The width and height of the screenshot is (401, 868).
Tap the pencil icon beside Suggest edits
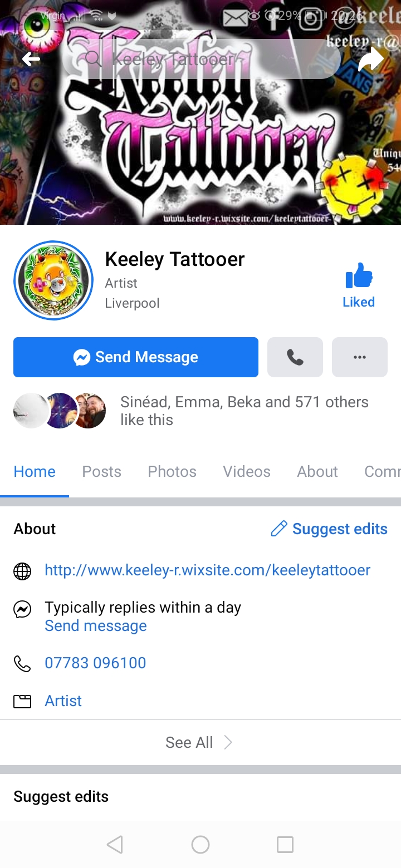279,529
